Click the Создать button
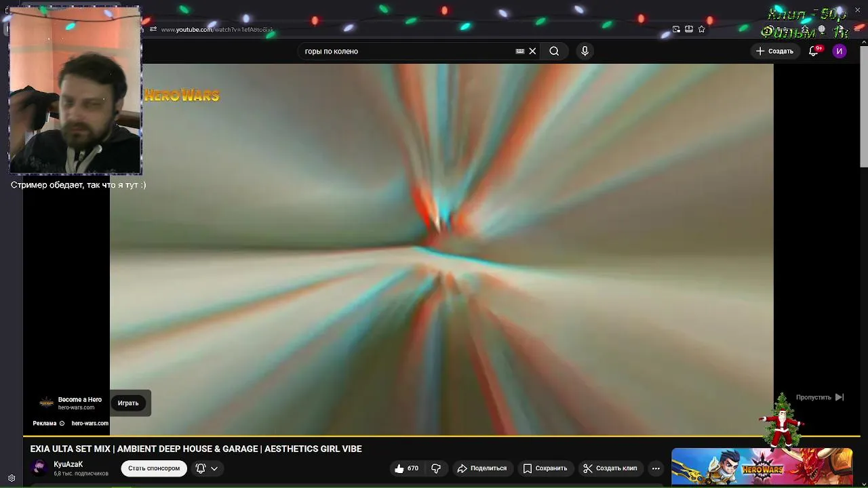Image resolution: width=868 pixels, height=488 pixels. [774, 51]
